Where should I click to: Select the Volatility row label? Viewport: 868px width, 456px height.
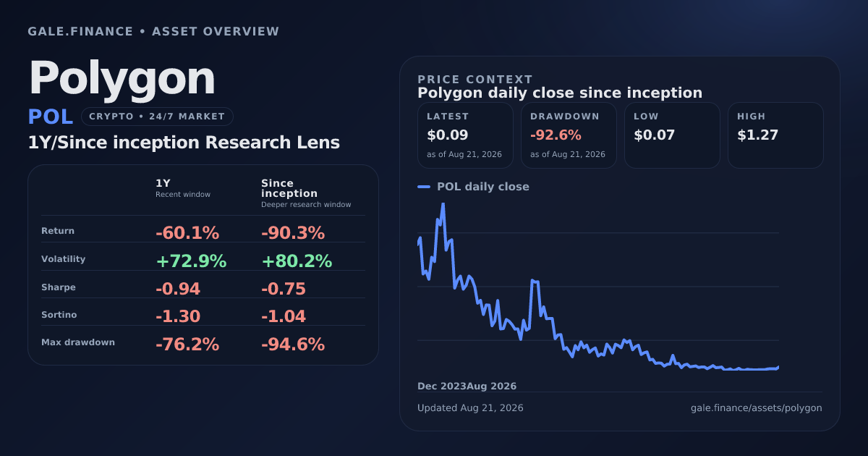coord(64,259)
